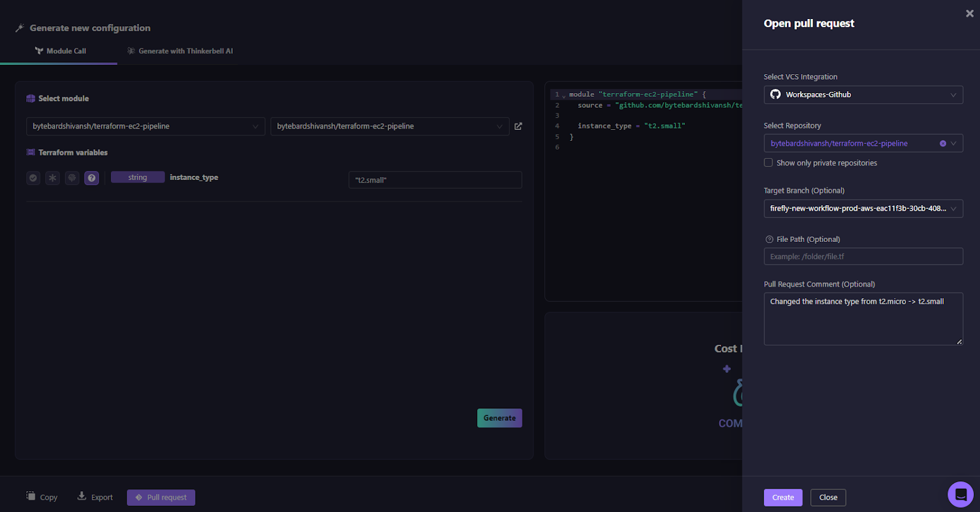Click the string type badge for instance_type
The width and height of the screenshot is (980, 512).
pyautogui.click(x=138, y=177)
